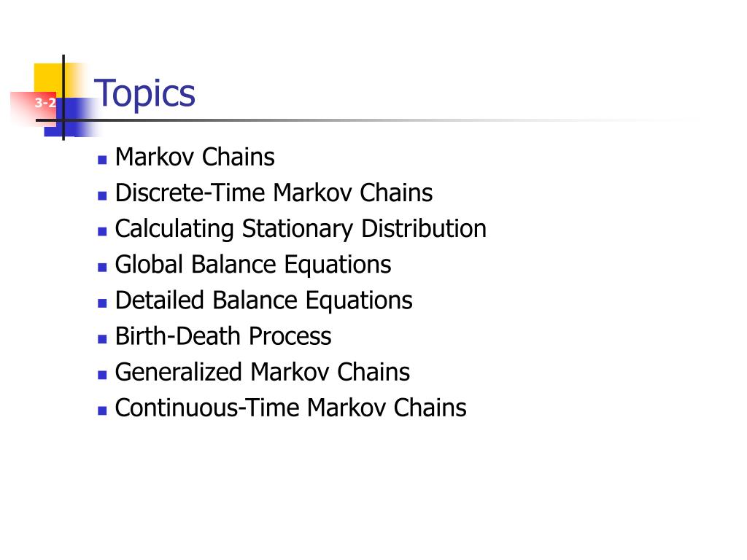Click the bullet before Global Balance Equations
747x560 pixels.
click(x=102, y=268)
